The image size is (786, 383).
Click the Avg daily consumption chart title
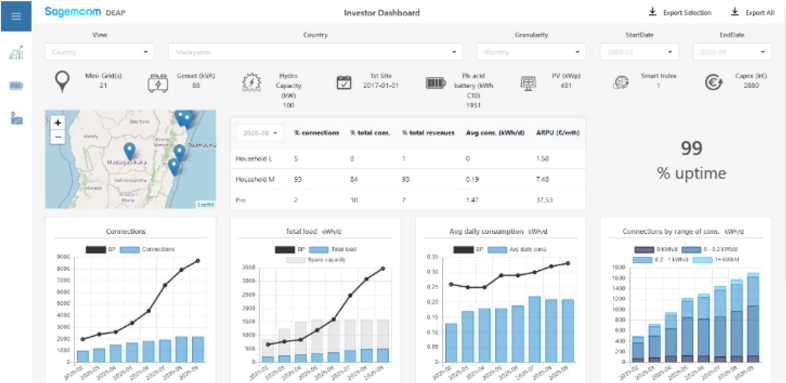[500, 231]
